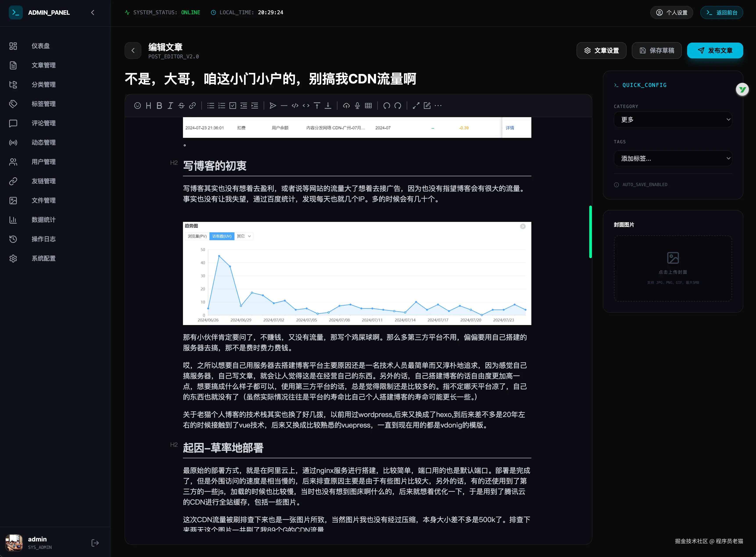Insert a table into article
Image resolution: width=756 pixels, height=557 pixels.
tap(368, 106)
